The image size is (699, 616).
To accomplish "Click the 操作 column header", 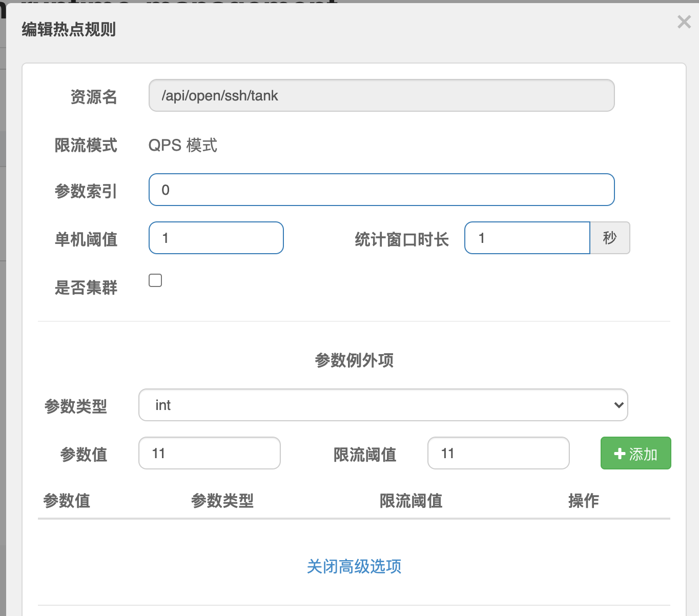I will (583, 501).
